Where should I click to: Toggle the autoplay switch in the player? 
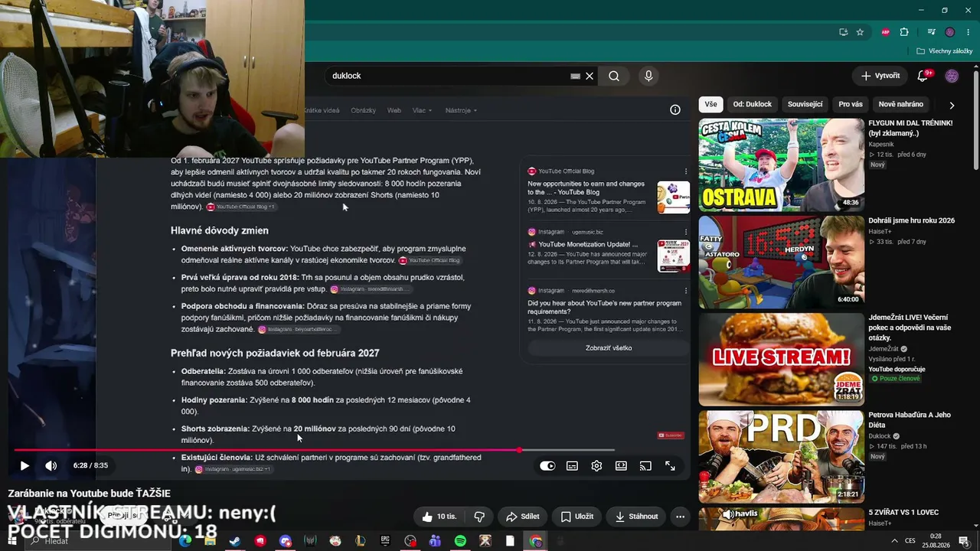click(547, 465)
